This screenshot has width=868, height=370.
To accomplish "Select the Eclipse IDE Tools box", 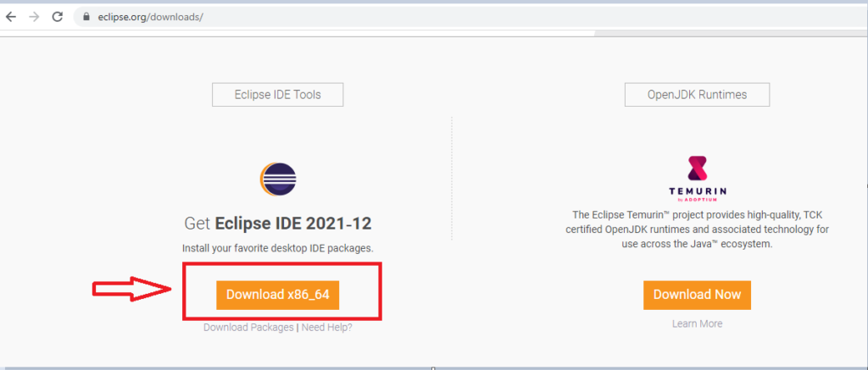I will click(x=277, y=95).
